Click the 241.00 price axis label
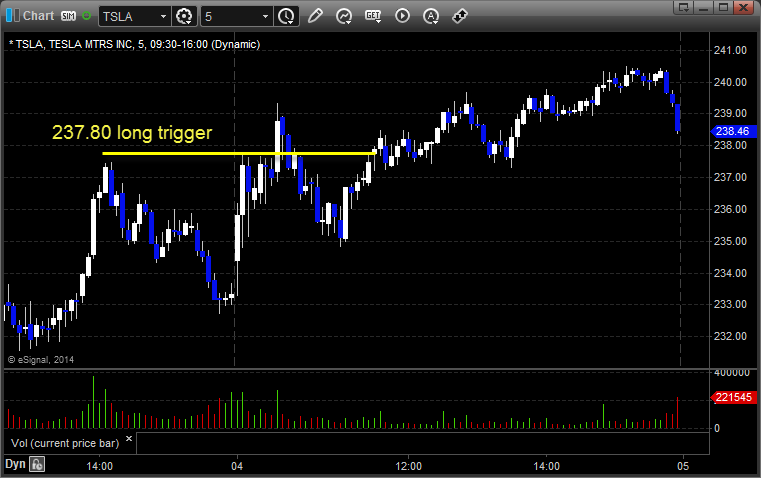Viewport: 761px width, 478px height. coord(730,50)
